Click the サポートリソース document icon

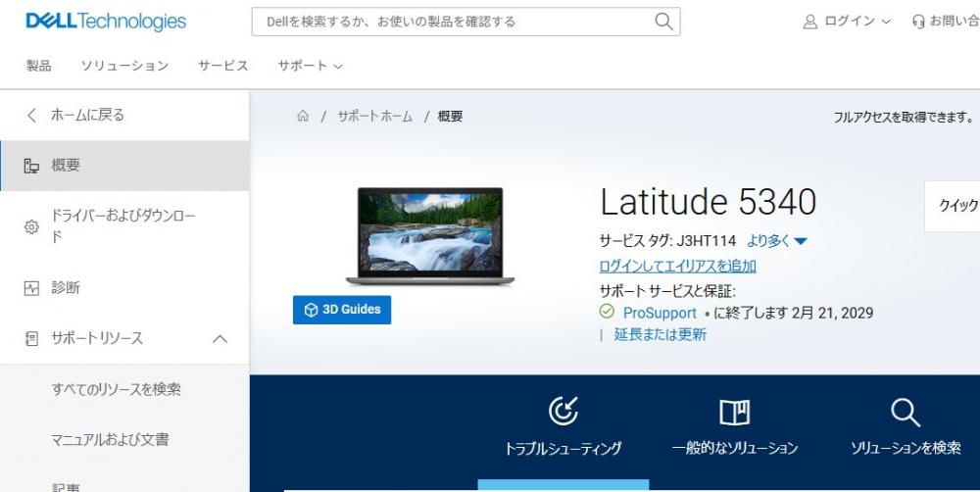point(31,339)
